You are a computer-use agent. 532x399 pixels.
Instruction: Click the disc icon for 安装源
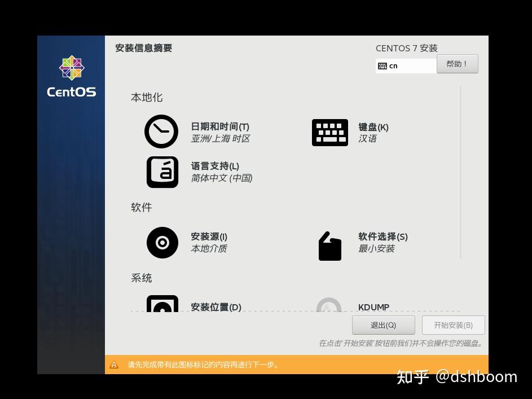(x=162, y=243)
